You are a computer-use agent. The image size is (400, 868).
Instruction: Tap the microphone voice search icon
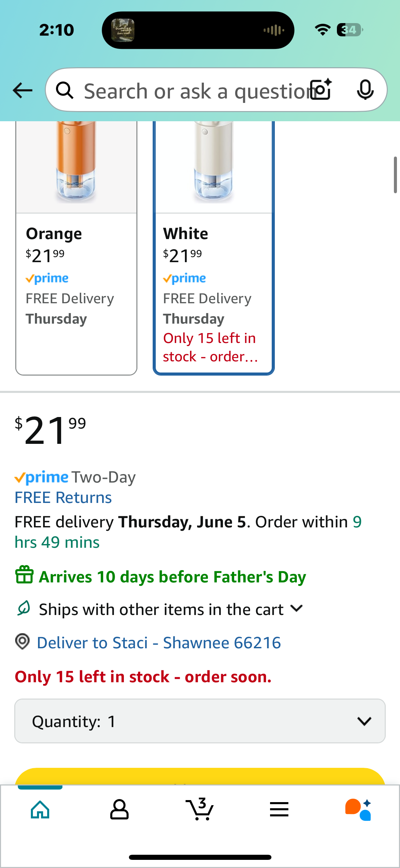click(x=365, y=90)
